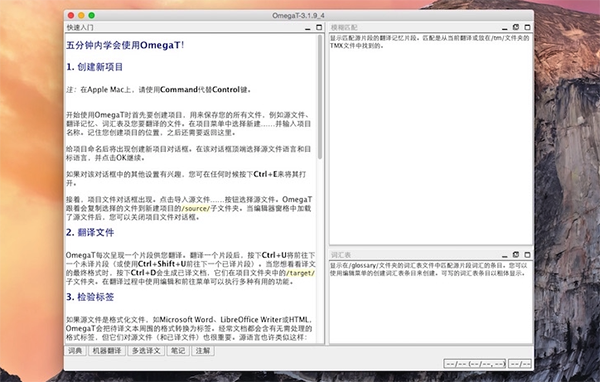Click inside the 模糊匹配 text area
This screenshot has height=382, width=600.
click(431, 140)
